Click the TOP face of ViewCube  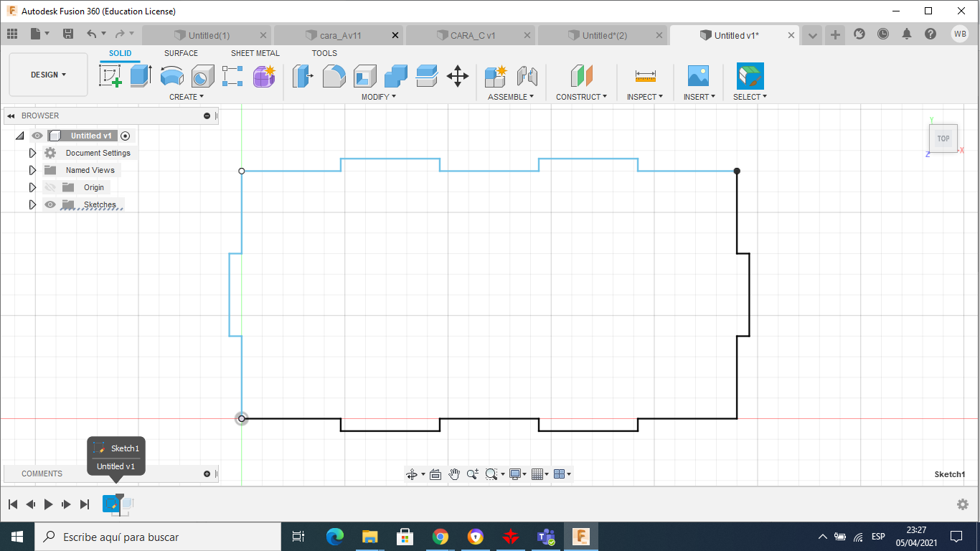click(x=943, y=138)
